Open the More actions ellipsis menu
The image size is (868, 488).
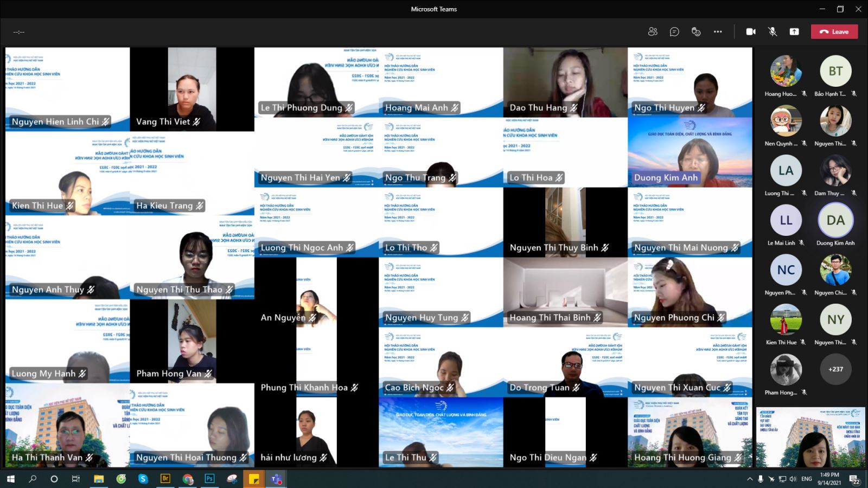coord(718,32)
